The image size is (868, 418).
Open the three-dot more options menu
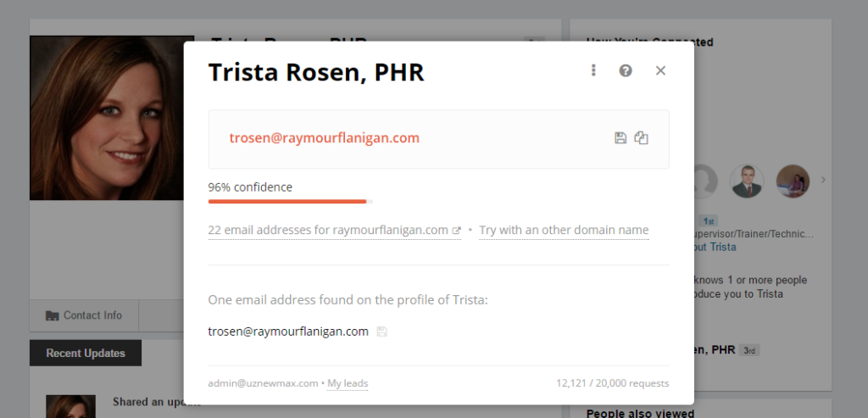click(x=593, y=70)
